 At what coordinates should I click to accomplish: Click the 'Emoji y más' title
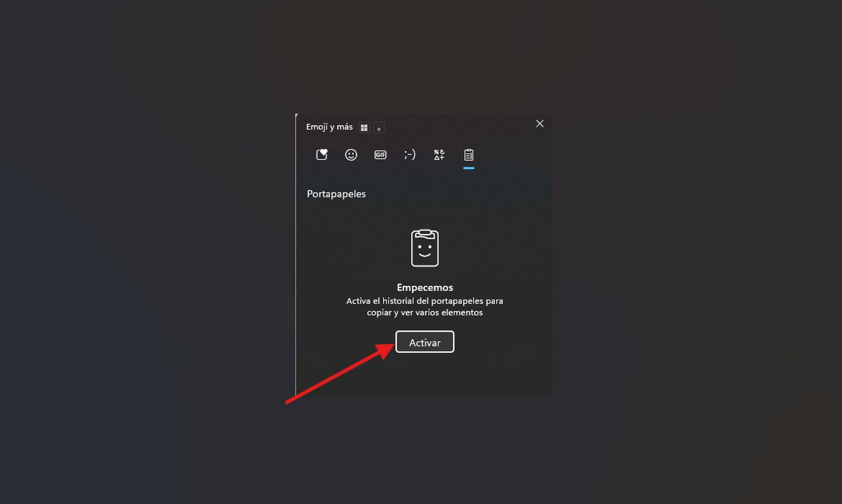coord(329,127)
